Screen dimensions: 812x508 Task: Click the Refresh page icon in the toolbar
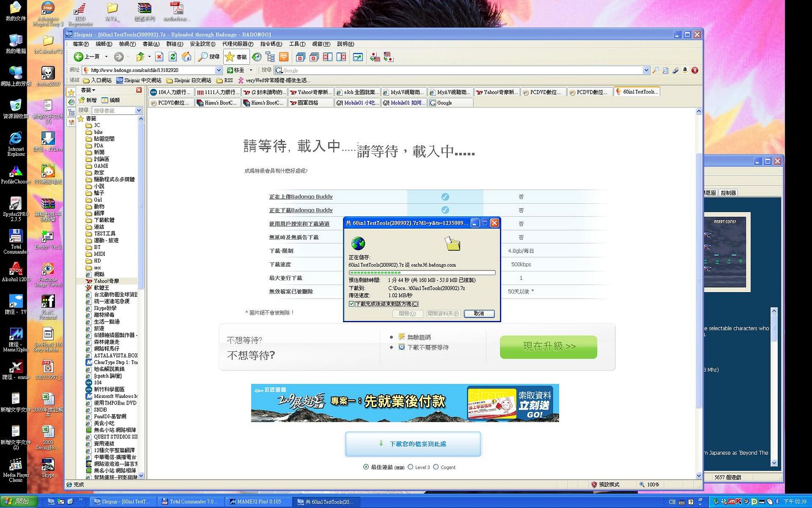173,57
